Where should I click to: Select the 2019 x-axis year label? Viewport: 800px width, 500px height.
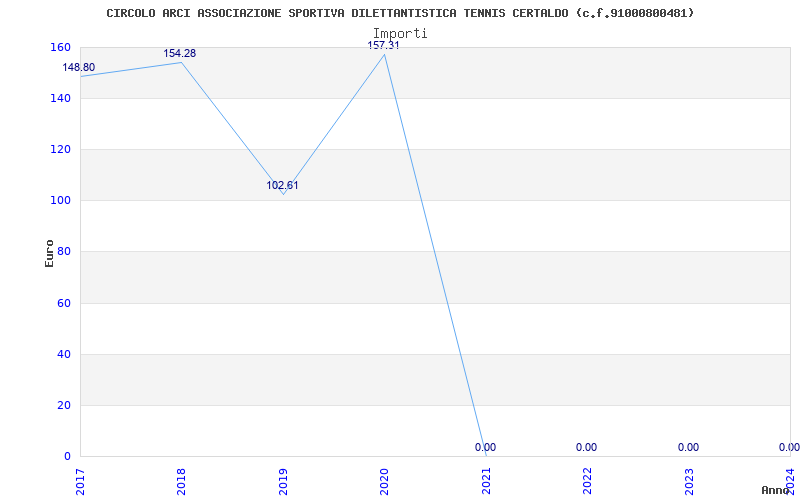tap(283, 481)
